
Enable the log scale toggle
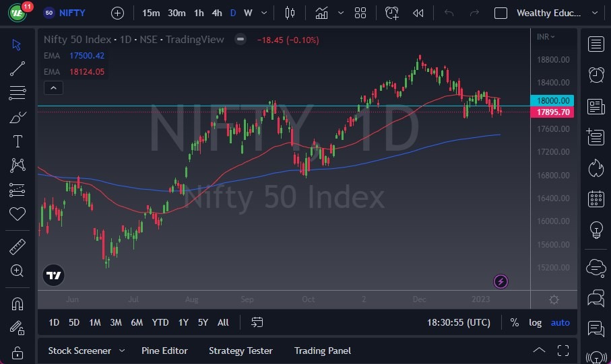click(x=535, y=322)
